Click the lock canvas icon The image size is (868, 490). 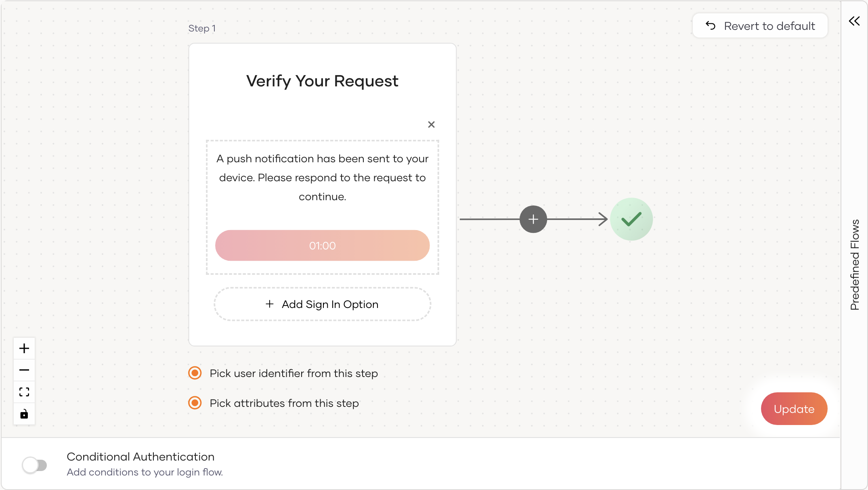24,414
